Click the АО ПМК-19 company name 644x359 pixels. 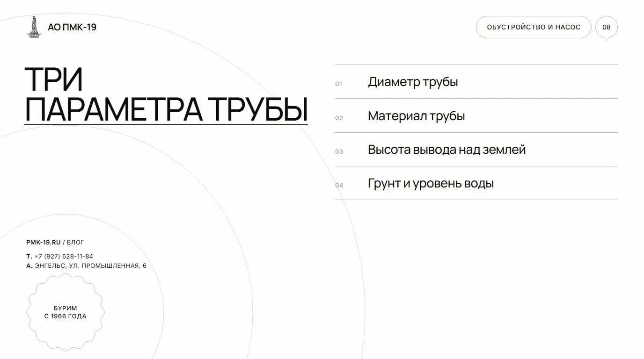pos(72,27)
